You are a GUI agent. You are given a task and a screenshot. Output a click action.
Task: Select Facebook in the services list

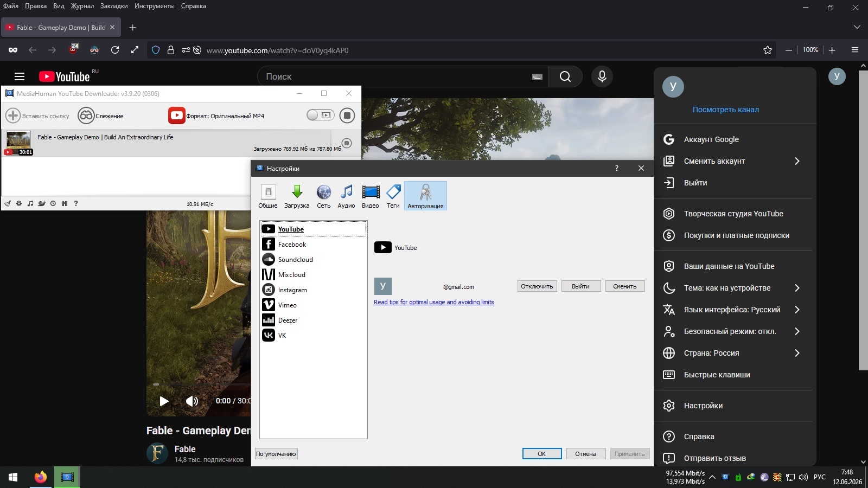click(x=314, y=245)
